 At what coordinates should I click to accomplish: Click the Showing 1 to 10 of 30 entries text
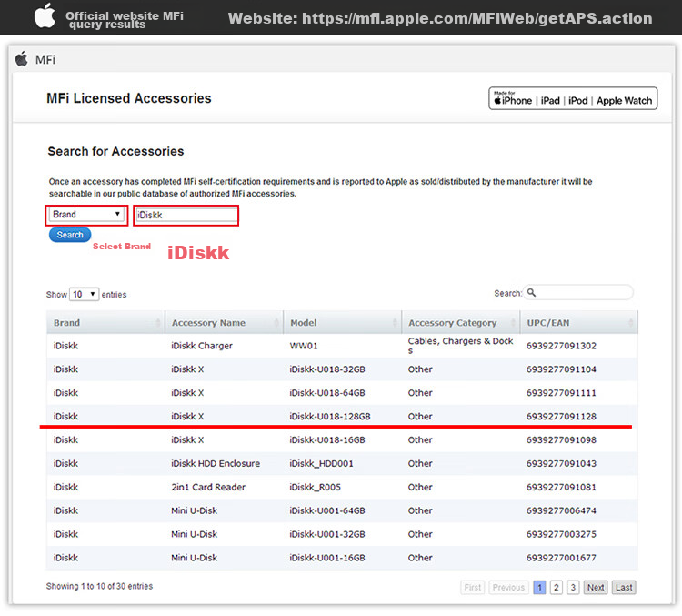pos(99,586)
